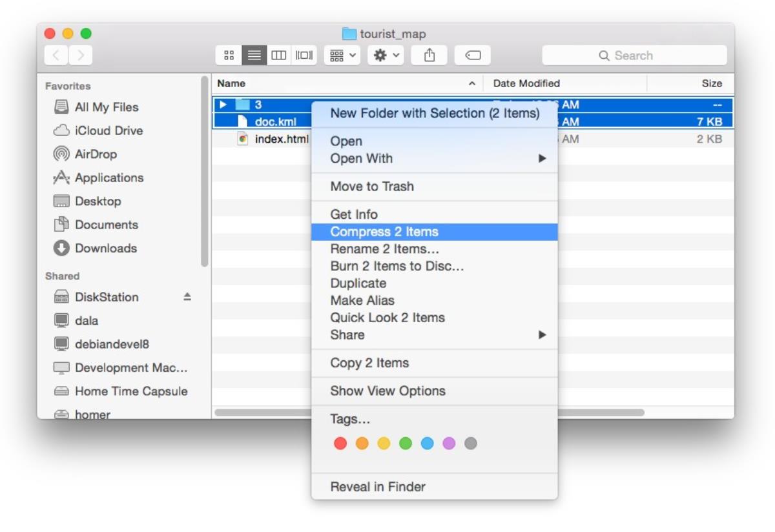This screenshot has width=775, height=532.
Task: Sort files by Date Modified column
Action: [526, 83]
